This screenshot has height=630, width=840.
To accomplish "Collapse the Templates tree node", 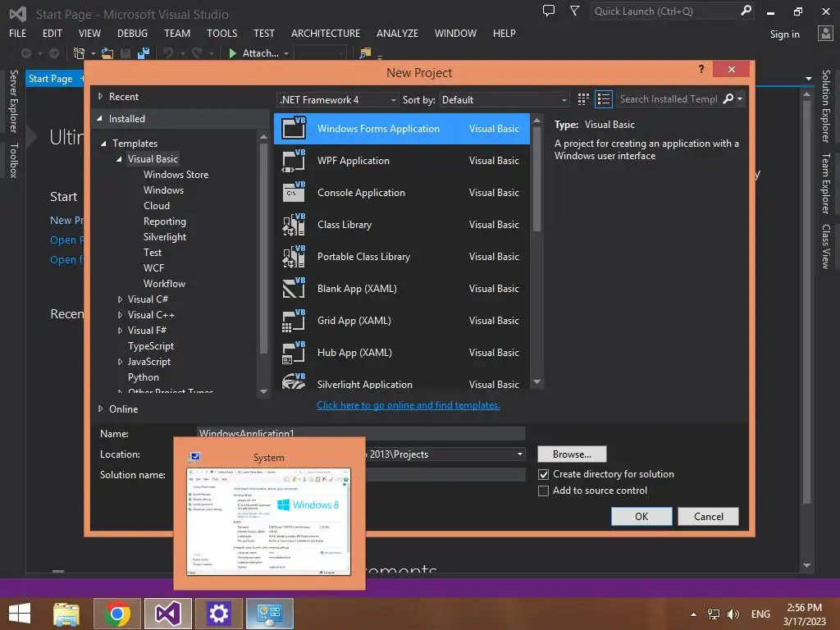I will click(x=104, y=144).
